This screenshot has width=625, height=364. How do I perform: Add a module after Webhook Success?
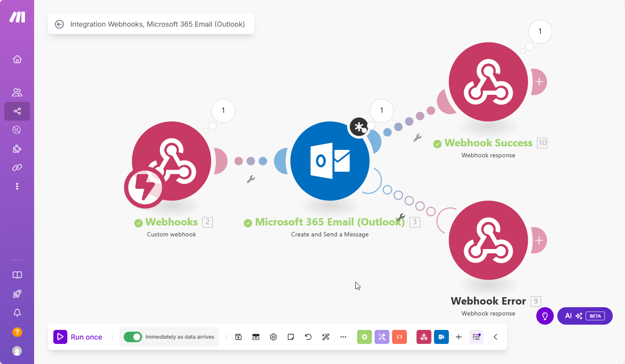coord(539,82)
